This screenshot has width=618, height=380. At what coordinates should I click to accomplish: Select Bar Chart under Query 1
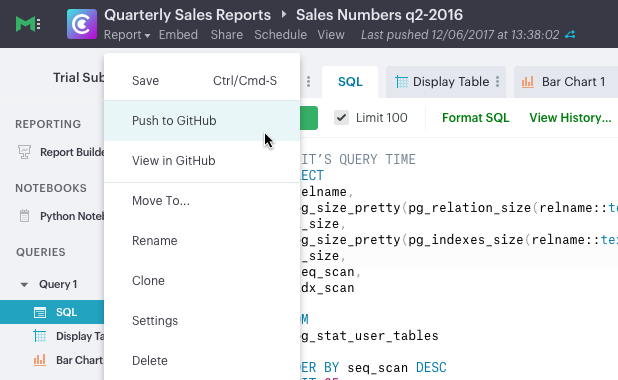click(x=79, y=360)
